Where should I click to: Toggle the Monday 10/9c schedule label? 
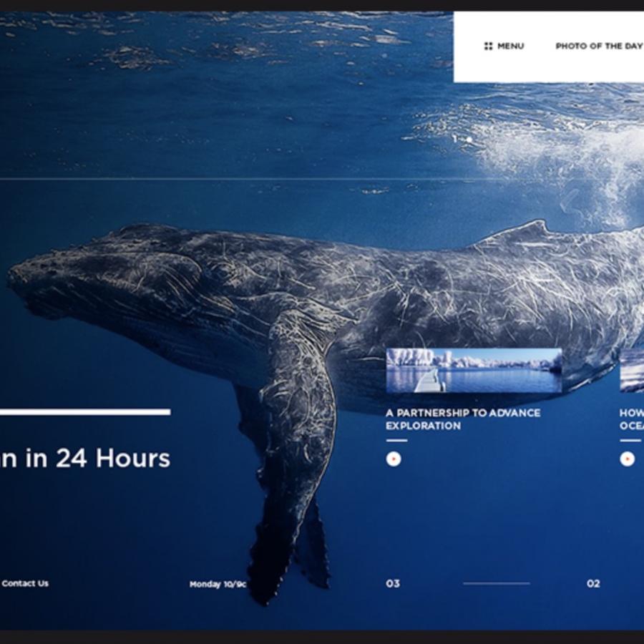point(218,585)
